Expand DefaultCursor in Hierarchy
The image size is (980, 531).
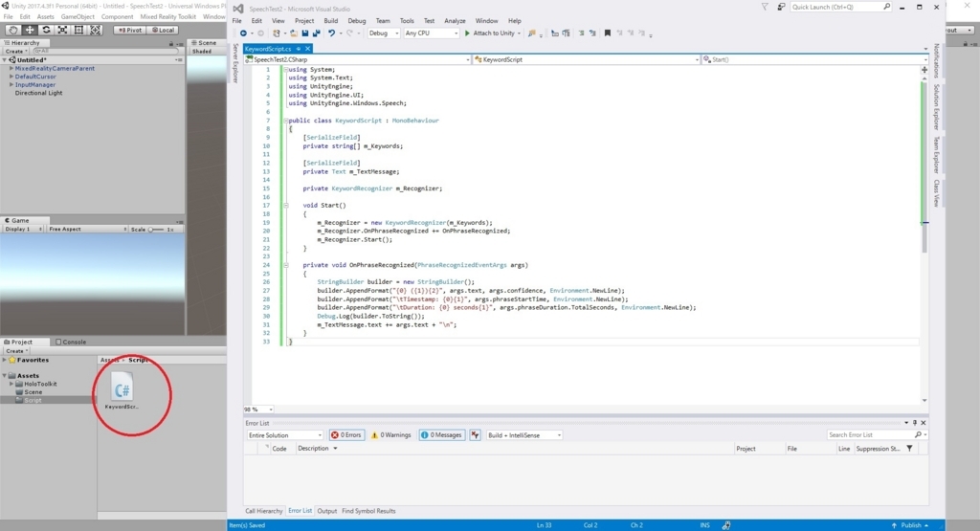tap(11, 77)
